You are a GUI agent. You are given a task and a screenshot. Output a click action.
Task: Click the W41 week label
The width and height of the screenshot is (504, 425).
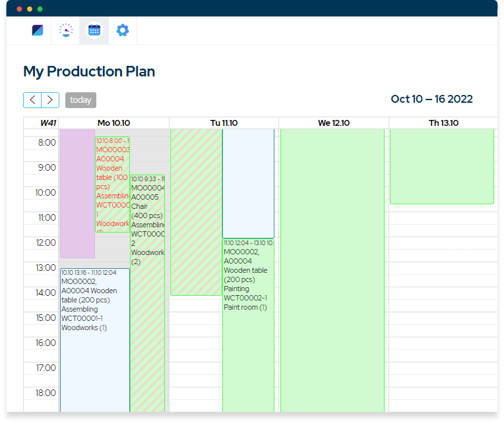click(48, 123)
